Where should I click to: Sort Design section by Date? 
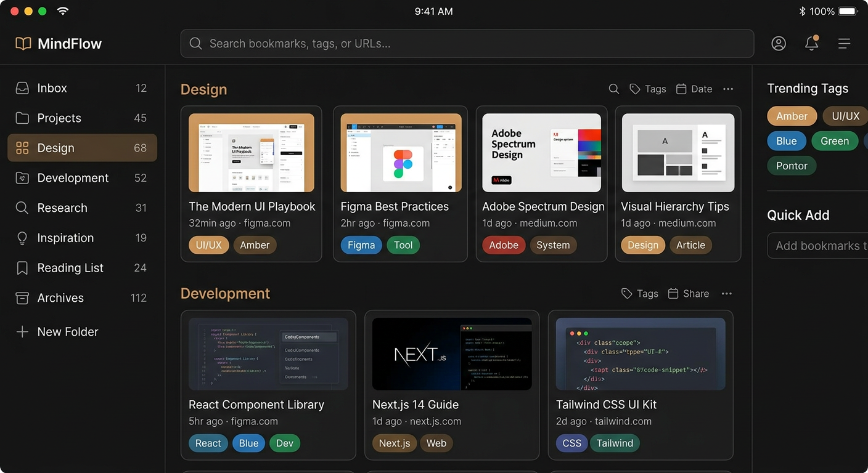tap(694, 89)
